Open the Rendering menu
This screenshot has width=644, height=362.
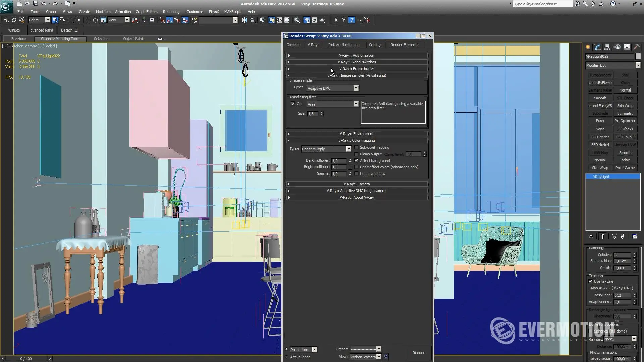coord(171,12)
